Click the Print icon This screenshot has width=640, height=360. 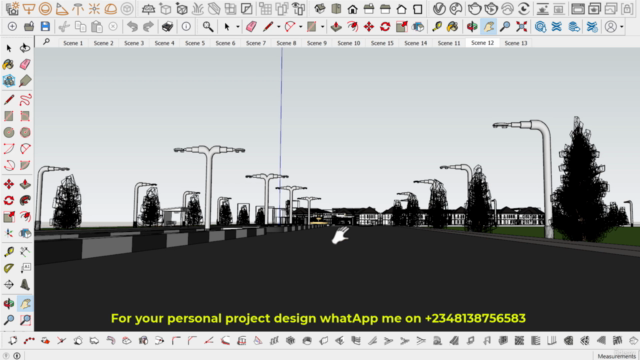coord(167,27)
